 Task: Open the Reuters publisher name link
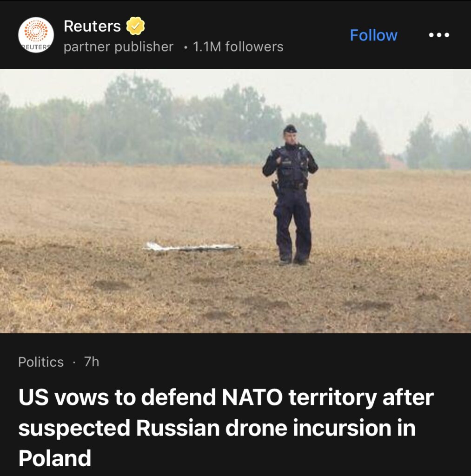coord(93,26)
